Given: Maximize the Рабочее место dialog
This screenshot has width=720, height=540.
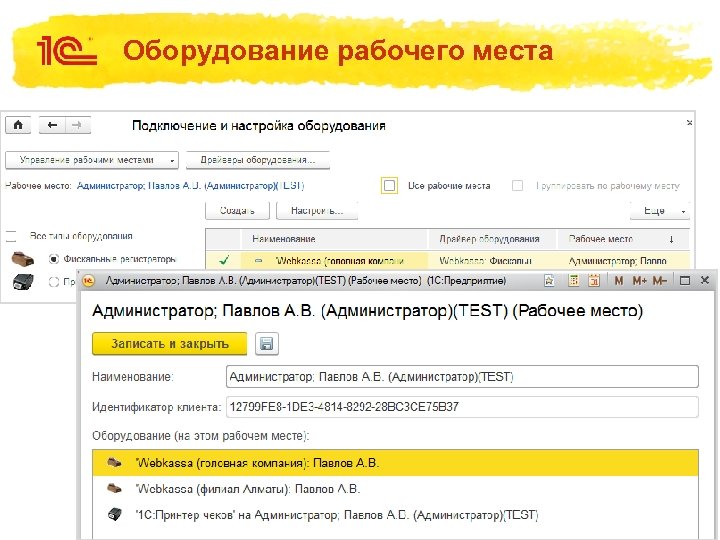Looking at the screenshot, I should click(x=684, y=281).
